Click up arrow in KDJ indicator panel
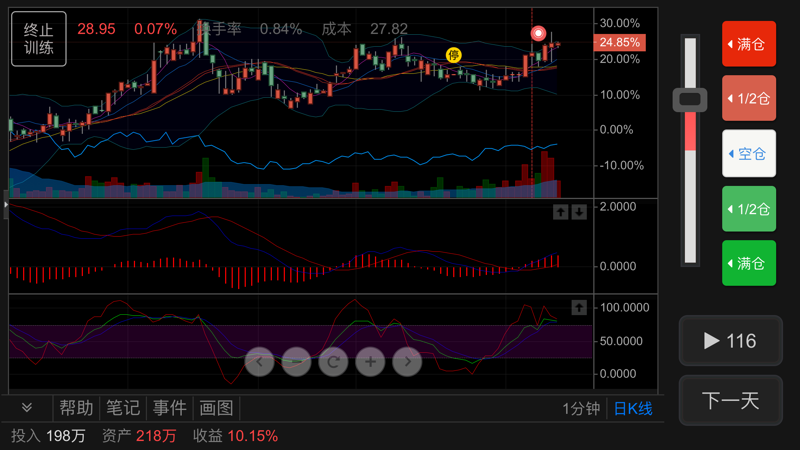Image resolution: width=800 pixels, height=450 pixels. point(579,307)
